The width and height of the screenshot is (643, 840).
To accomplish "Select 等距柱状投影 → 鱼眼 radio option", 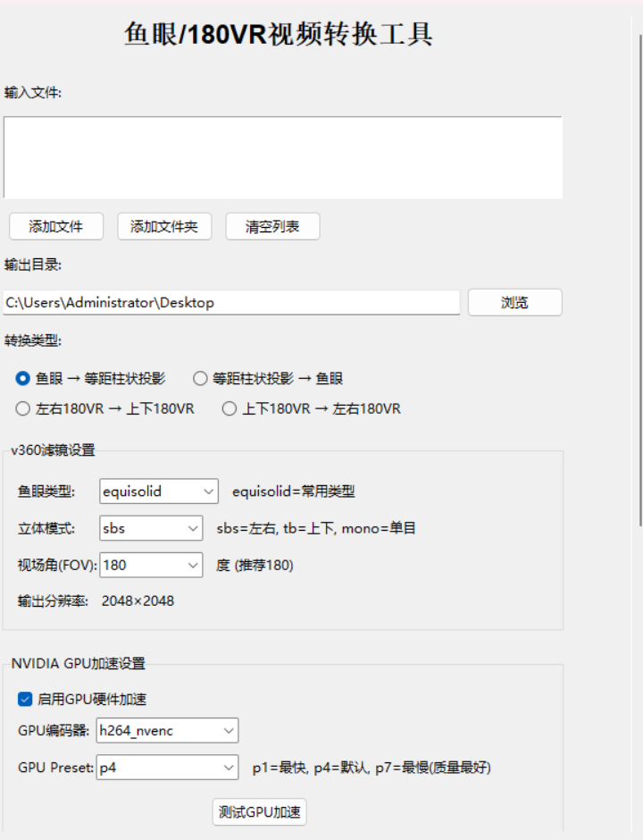I will click(200, 379).
